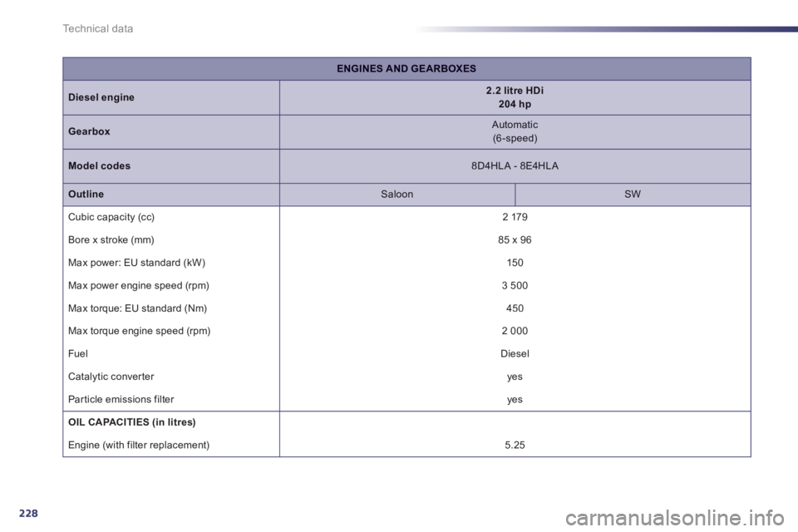Image resolution: width=798 pixels, height=532 pixels.
Task: Click the 'Catalytic converter' label
Action: 111,377
